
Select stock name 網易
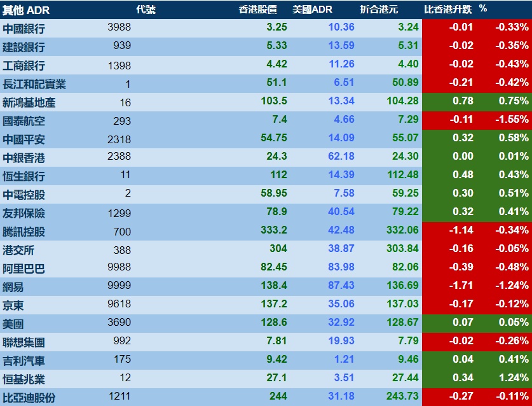(13, 287)
